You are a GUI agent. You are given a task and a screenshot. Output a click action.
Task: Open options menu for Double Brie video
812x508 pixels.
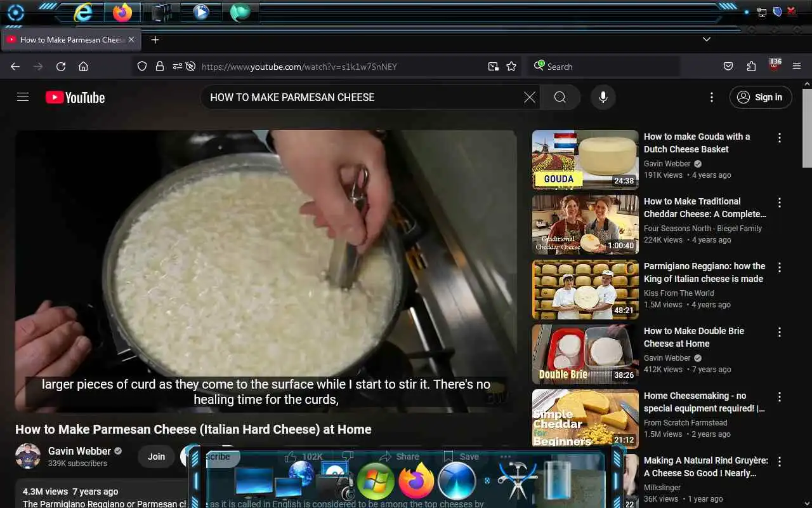tap(780, 332)
